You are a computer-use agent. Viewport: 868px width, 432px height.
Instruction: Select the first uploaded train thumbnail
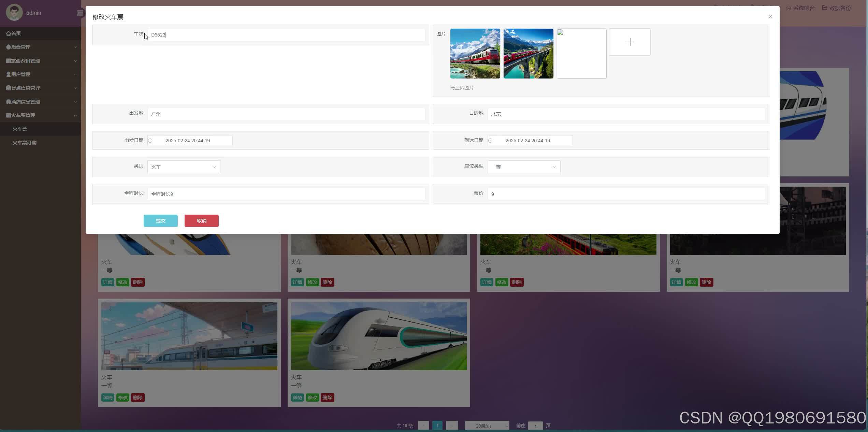(475, 54)
